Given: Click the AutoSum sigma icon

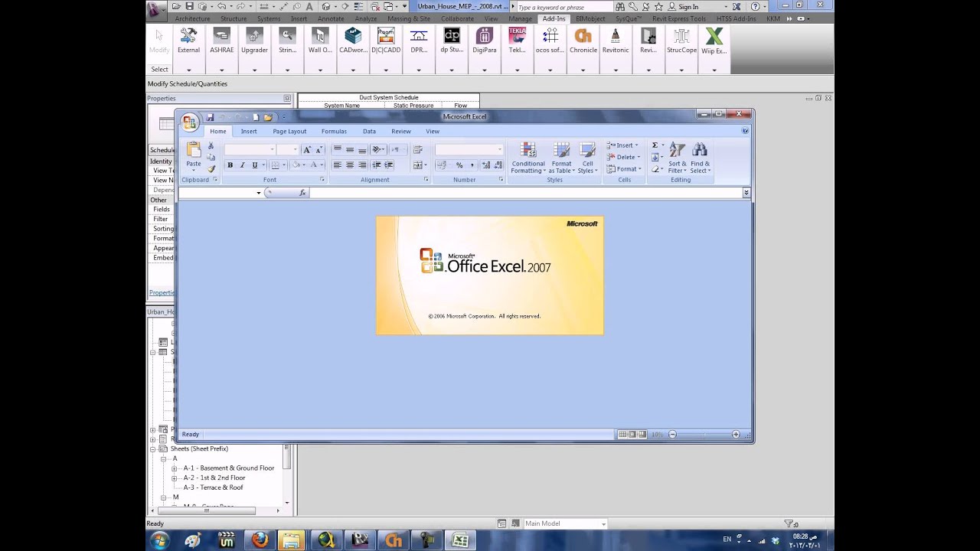Looking at the screenshot, I should tap(655, 145).
